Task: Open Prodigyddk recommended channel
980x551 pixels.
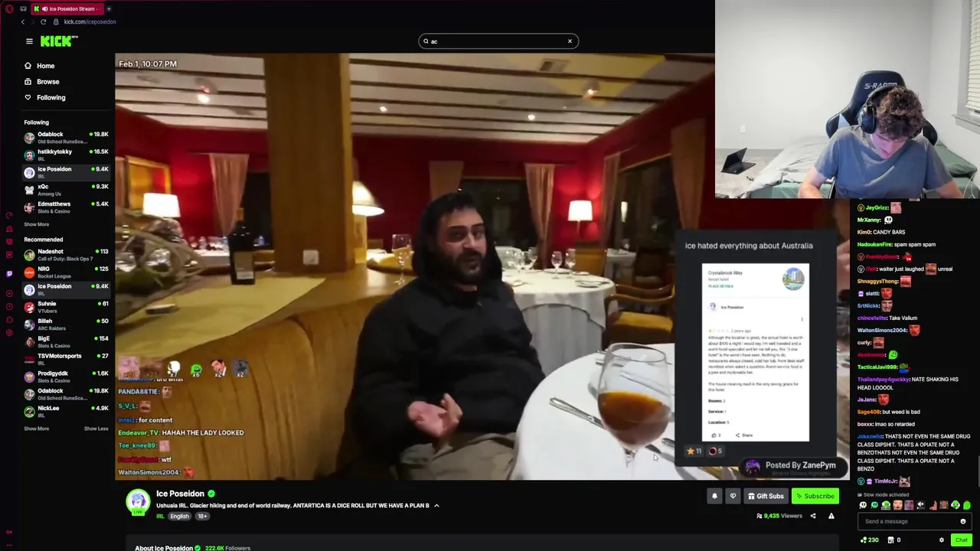Action: click(66, 377)
